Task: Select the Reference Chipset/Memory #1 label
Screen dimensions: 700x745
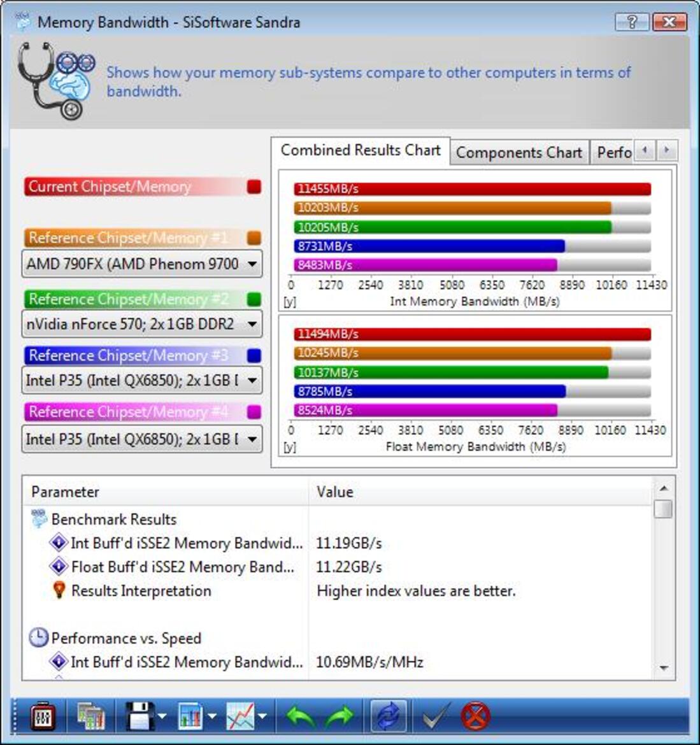Action: (x=128, y=238)
